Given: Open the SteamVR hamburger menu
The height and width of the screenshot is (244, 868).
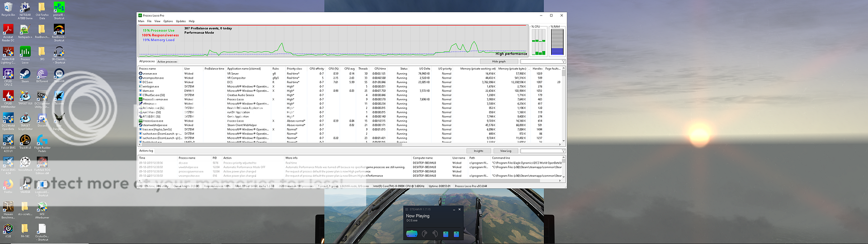Looking at the screenshot, I should coord(406,210).
